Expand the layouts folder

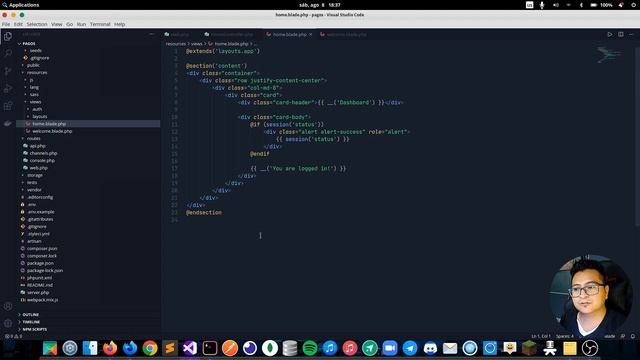point(40,117)
